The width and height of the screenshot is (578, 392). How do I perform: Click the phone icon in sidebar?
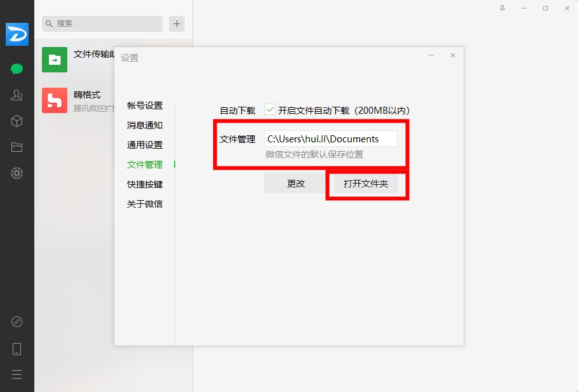click(17, 349)
